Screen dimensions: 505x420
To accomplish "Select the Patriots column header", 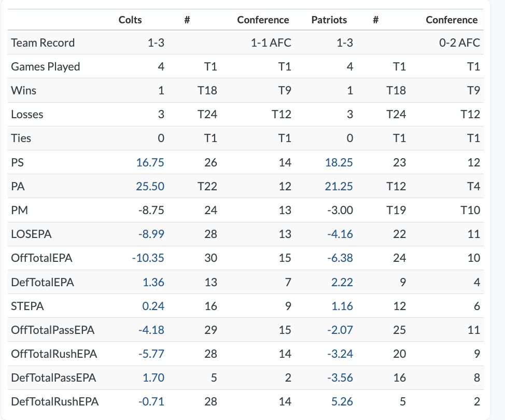I will (329, 20).
